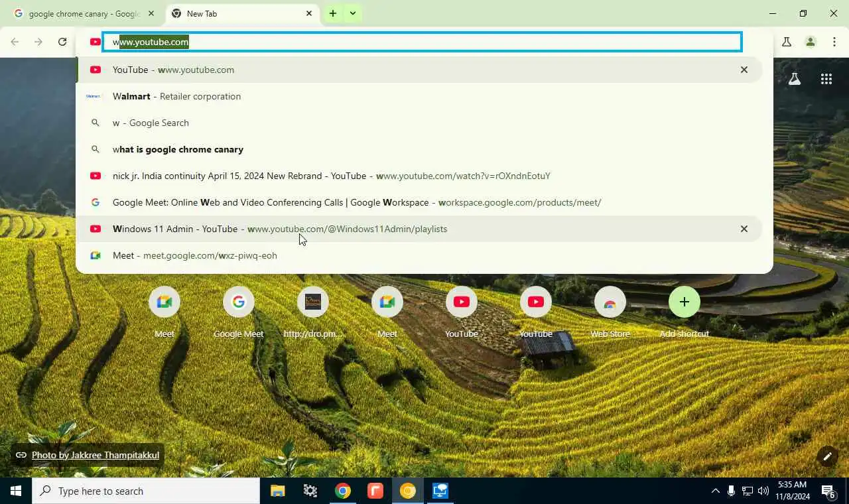Open a new tab with plus button
This screenshot has height=504, width=849.
pyautogui.click(x=333, y=13)
